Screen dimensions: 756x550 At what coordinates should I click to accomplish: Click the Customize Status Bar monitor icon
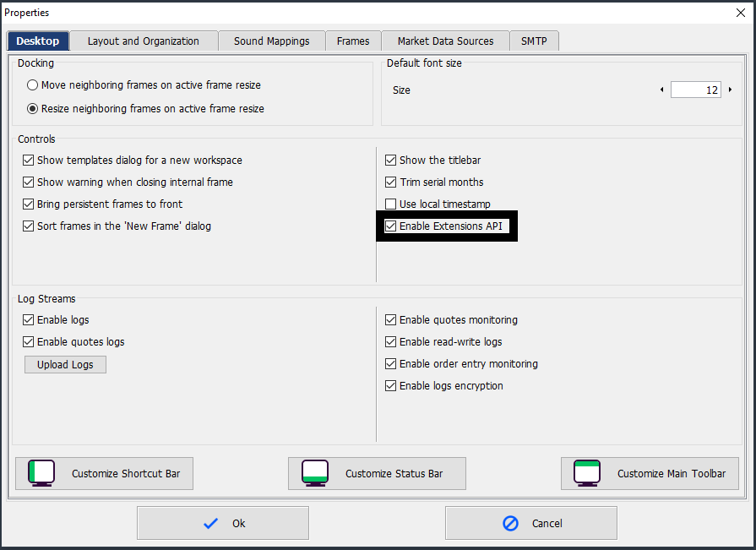click(315, 473)
